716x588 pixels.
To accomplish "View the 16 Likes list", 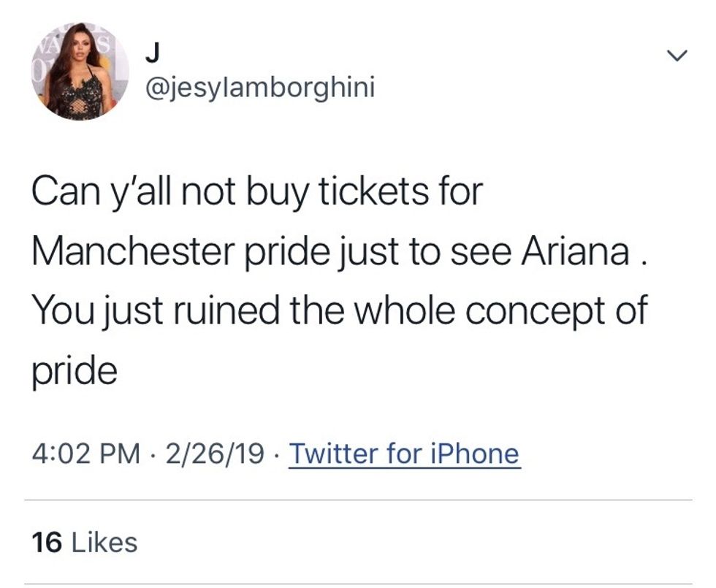I will tap(85, 542).
